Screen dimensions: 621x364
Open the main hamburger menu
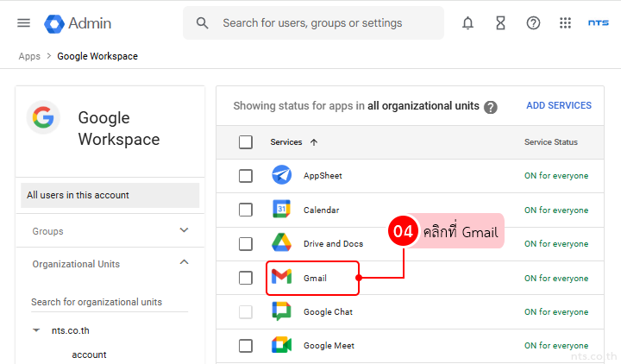tap(24, 23)
